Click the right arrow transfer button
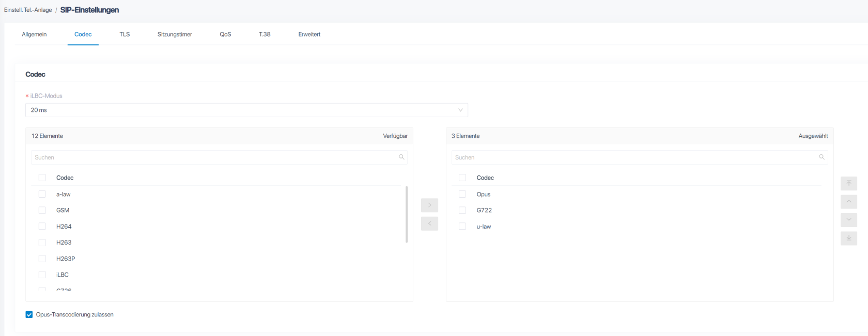This screenshot has height=336, width=868. [x=429, y=205]
